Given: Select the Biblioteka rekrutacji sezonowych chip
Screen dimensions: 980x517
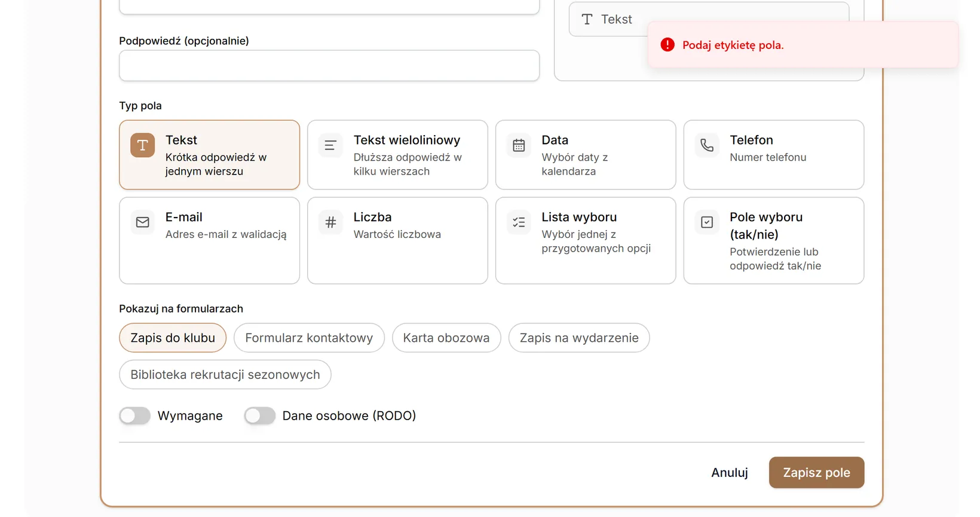Looking at the screenshot, I should pyautogui.click(x=225, y=375).
